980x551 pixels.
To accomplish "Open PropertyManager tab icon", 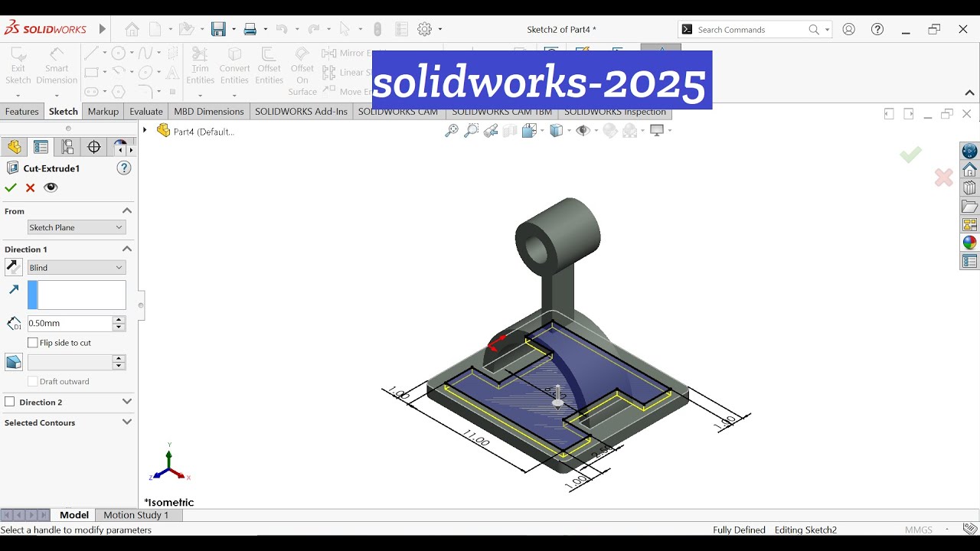I will tap(41, 147).
